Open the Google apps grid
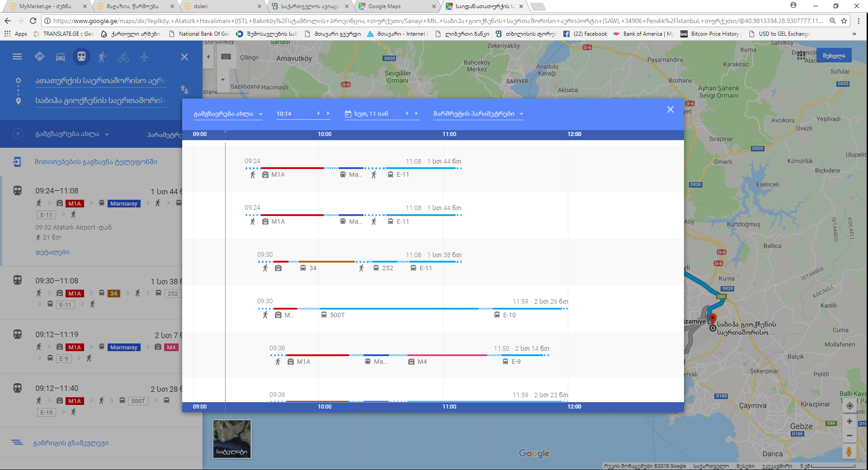The height and width of the screenshot is (470, 868). 801,56
